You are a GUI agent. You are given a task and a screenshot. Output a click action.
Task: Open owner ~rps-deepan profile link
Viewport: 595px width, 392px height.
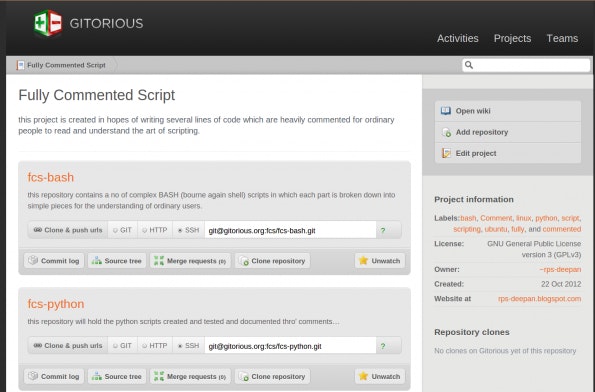pyautogui.click(x=560, y=269)
